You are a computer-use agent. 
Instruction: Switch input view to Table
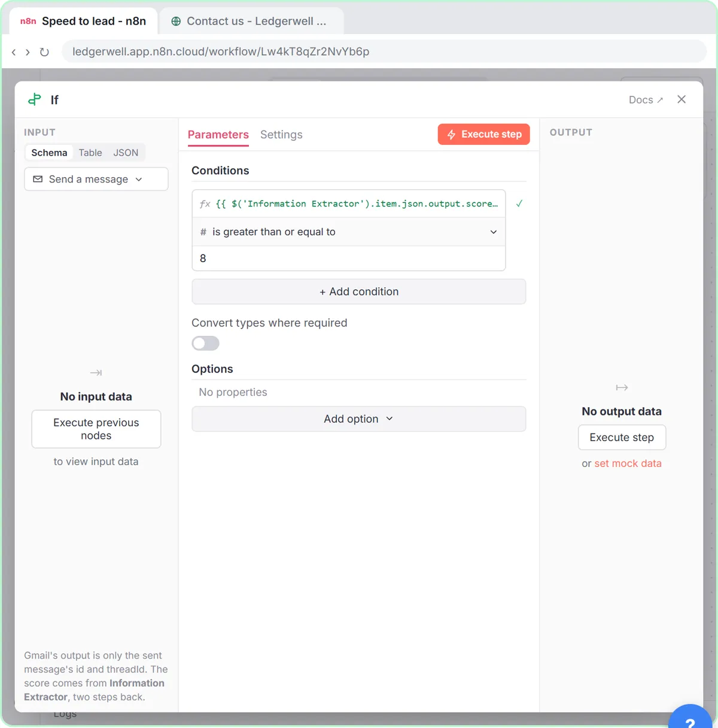pyautogui.click(x=90, y=153)
